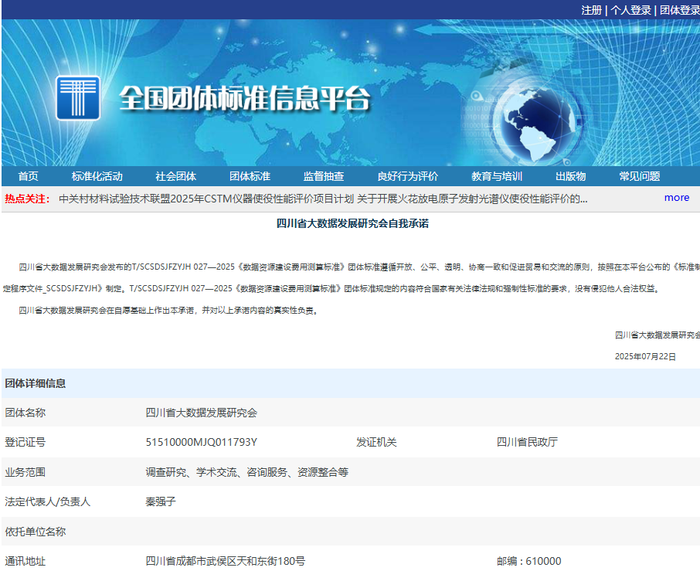
Task: Click the 四川省民政厅 value
Action: [x=527, y=442]
